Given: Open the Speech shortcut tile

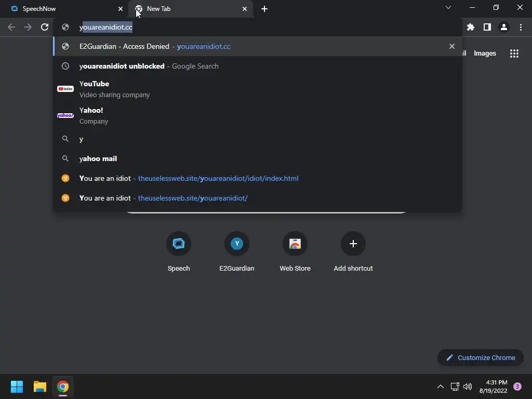Looking at the screenshot, I should tap(179, 251).
